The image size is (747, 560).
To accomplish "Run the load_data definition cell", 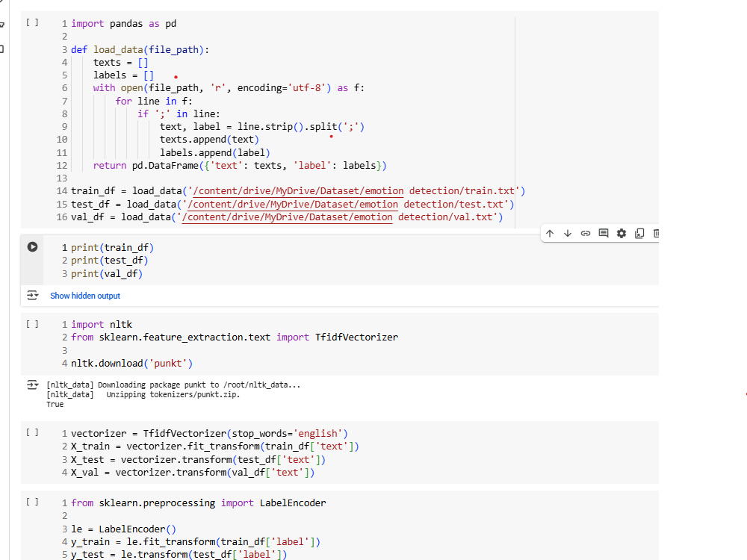I will coord(32,22).
